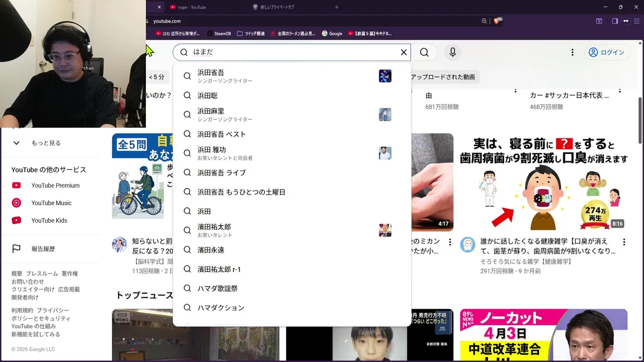The height and width of the screenshot is (362, 644).
Task: Open options menu for the 健康雑学 video
Action: click(624, 242)
